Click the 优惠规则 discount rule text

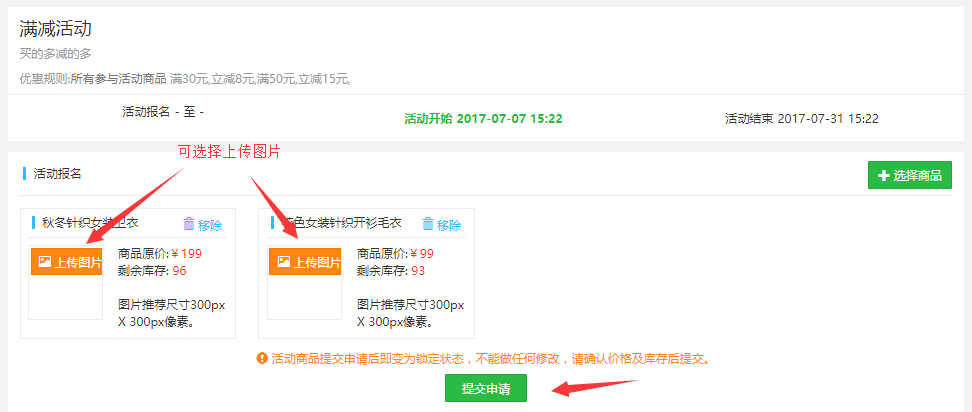pyautogui.click(x=185, y=79)
